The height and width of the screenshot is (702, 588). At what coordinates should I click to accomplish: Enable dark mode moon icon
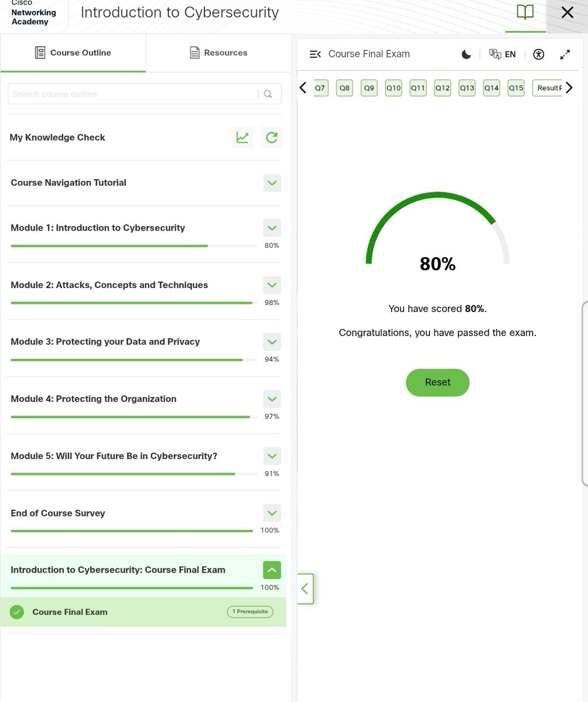pos(466,54)
